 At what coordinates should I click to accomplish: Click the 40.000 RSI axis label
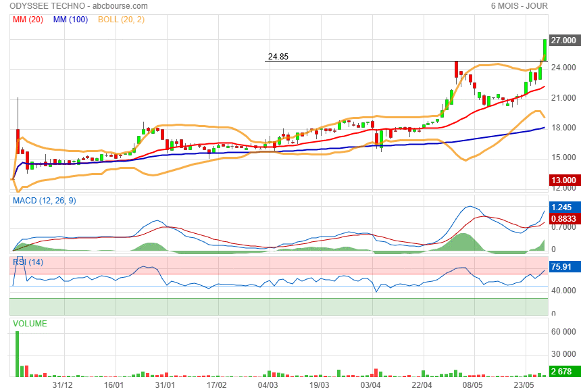tap(563, 291)
